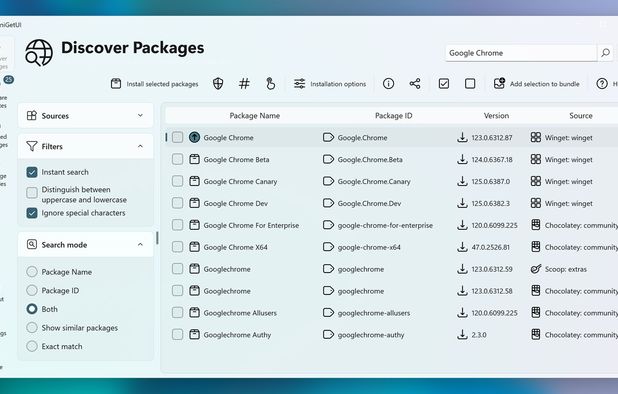Open Installation options
618x394 pixels.
[330, 84]
